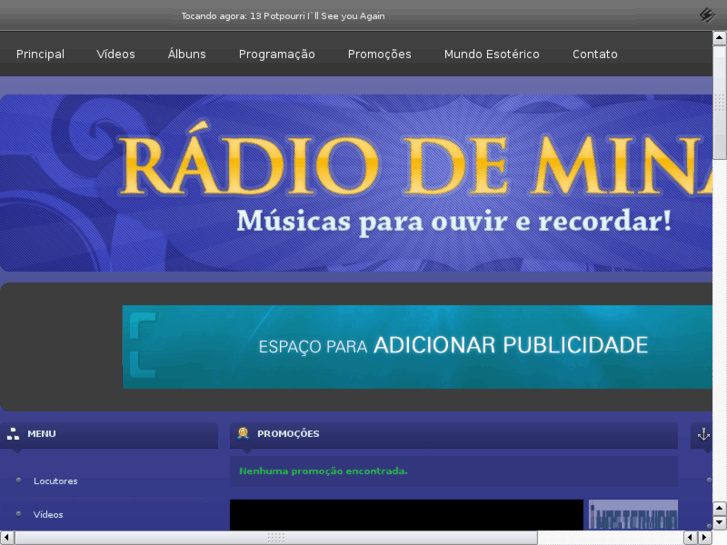The image size is (727, 545).
Task: Open the Vídeos navigation item
Action: (x=115, y=54)
